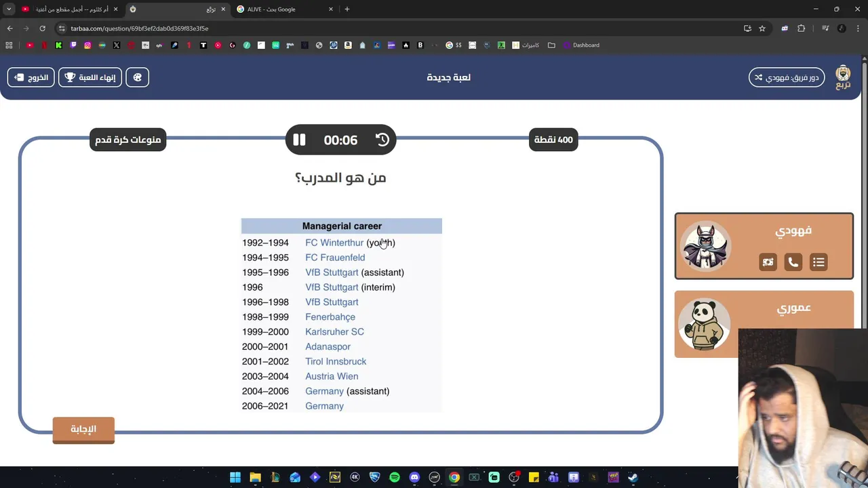Open Windows Start menu
The width and height of the screenshot is (868, 488).
click(x=235, y=477)
